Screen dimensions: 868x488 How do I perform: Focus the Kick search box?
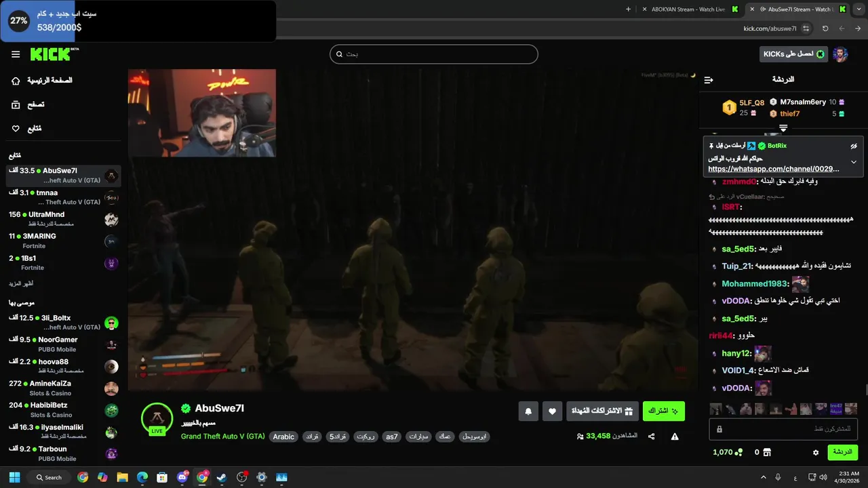tap(434, 54)
